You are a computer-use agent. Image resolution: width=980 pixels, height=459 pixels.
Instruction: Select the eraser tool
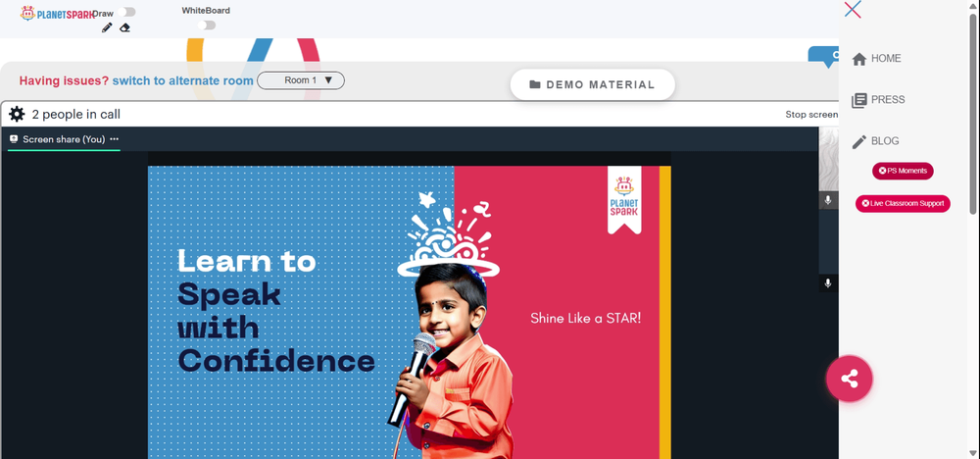point(125,27)
